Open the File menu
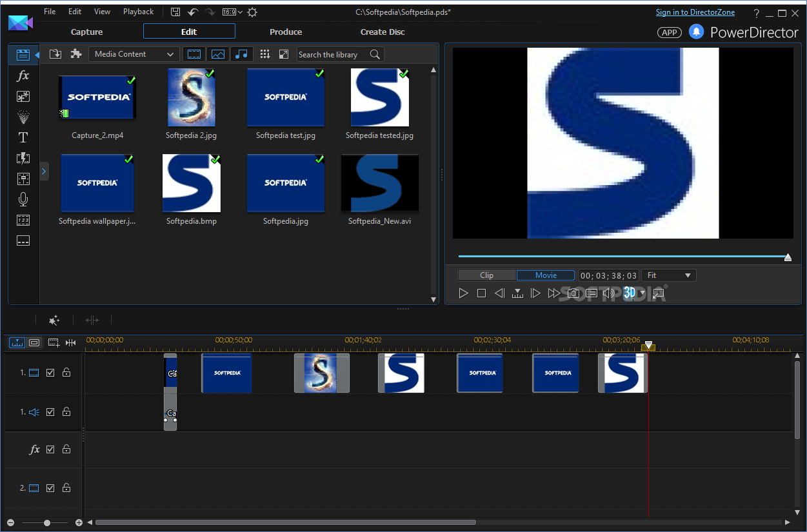The width and height of the screenshot is (807, 532). (50, 12)
